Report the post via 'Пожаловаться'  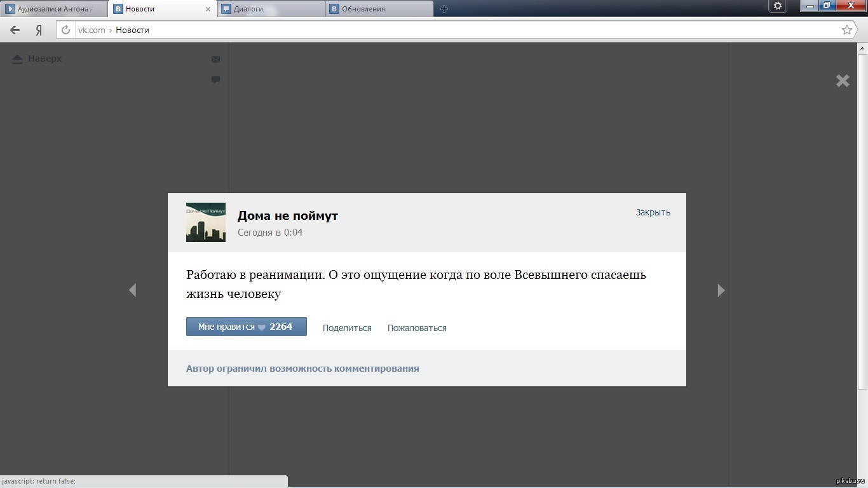coord(417,328)
